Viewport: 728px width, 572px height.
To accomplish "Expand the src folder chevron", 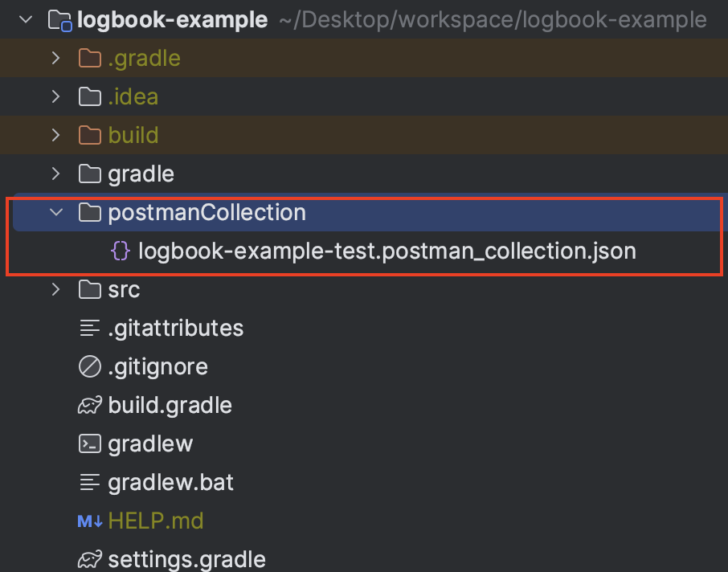I will (x=55, y=290).
